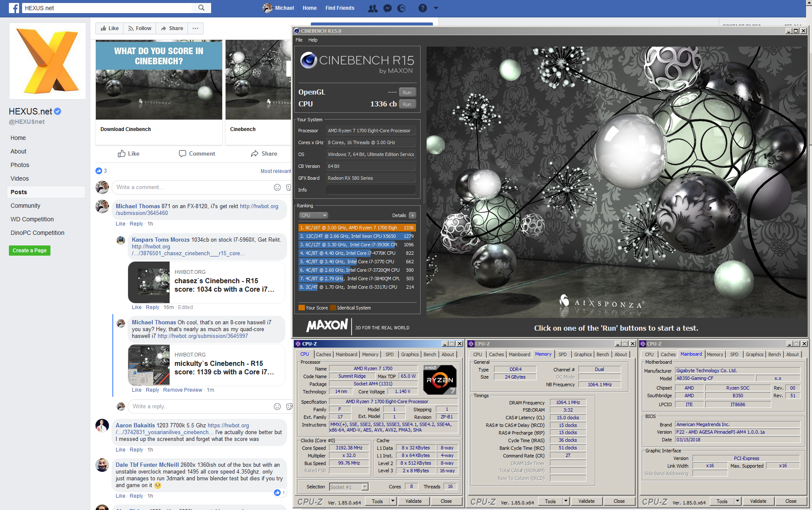
Task: Open the page more options ellipsis
Action: coord(195,28)
